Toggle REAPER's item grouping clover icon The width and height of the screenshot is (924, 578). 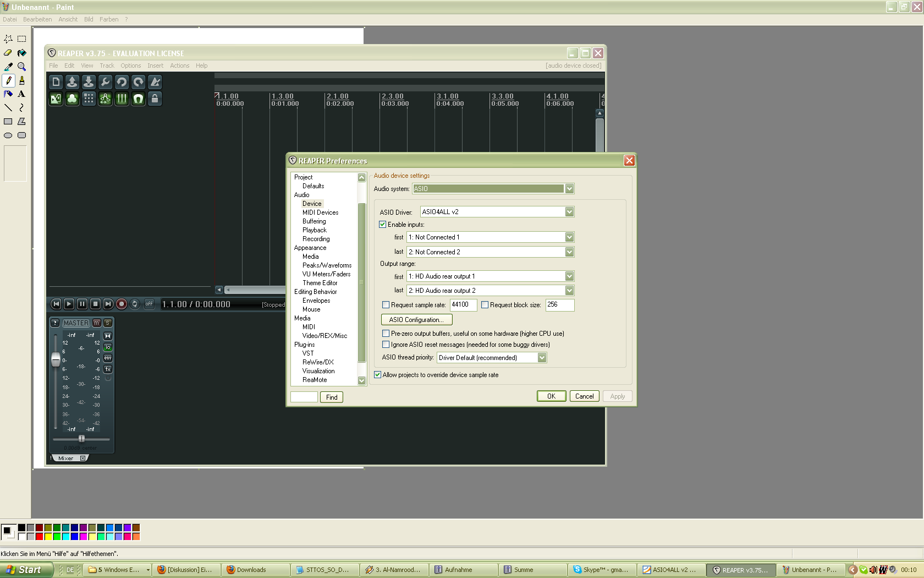click(73, 99)
